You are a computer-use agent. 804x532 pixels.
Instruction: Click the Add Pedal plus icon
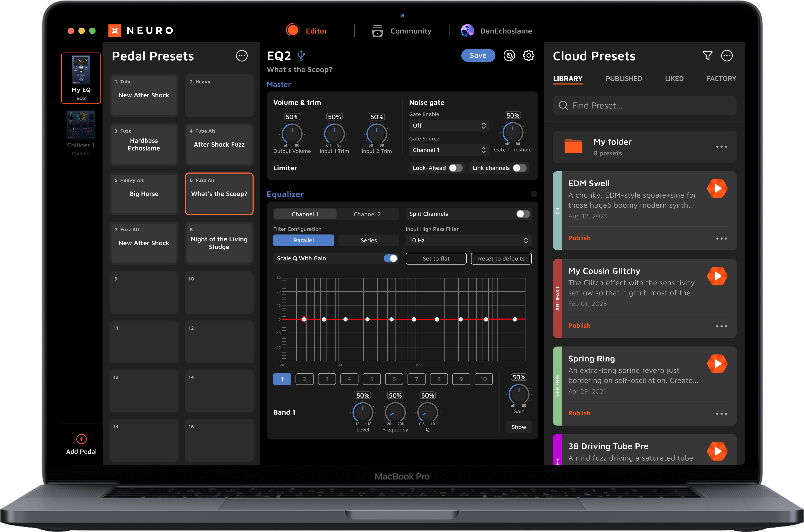(81, 439)
